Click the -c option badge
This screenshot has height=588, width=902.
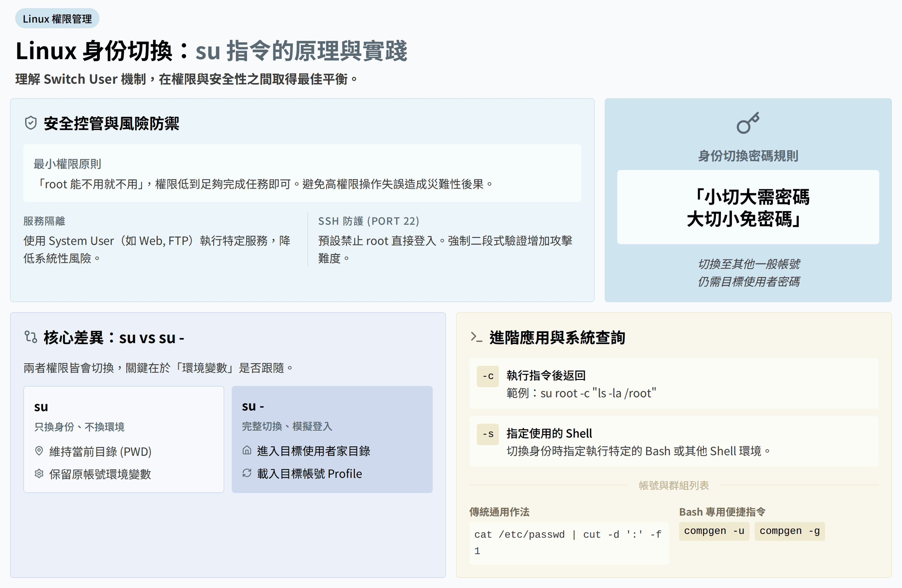487,376
